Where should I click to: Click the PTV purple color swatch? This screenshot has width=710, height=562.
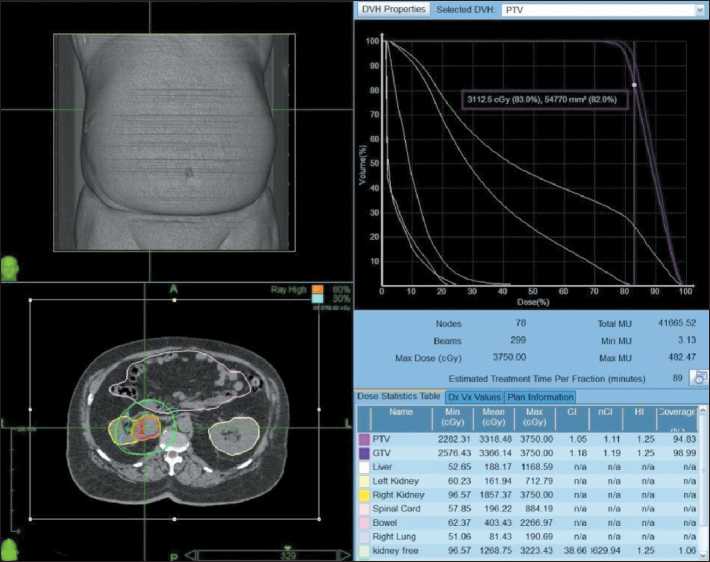[364, 439]
